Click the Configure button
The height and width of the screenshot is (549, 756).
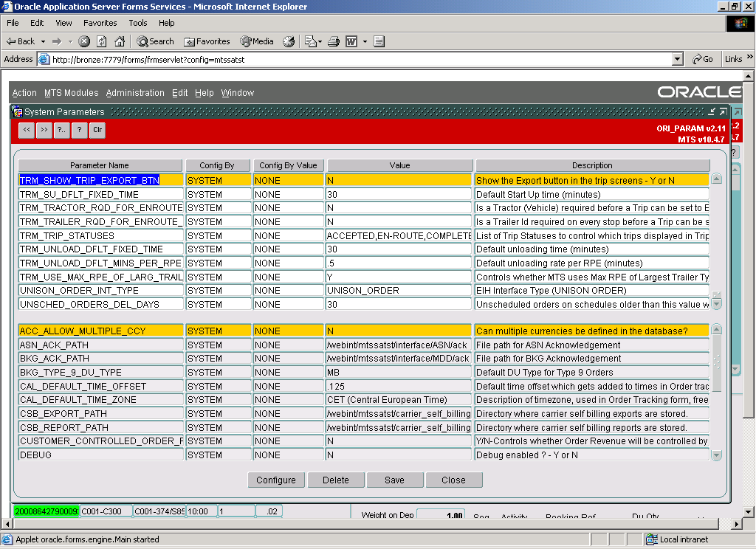[x=276, y=480]
